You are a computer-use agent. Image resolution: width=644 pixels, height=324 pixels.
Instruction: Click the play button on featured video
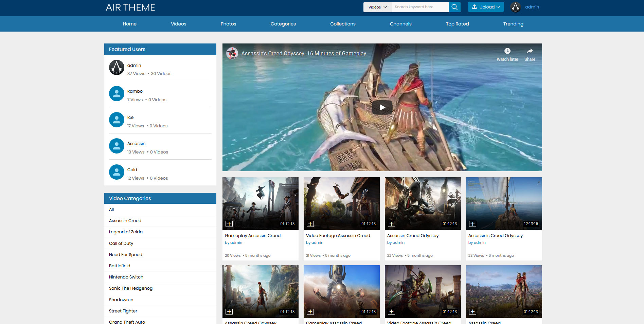point(382,107)
